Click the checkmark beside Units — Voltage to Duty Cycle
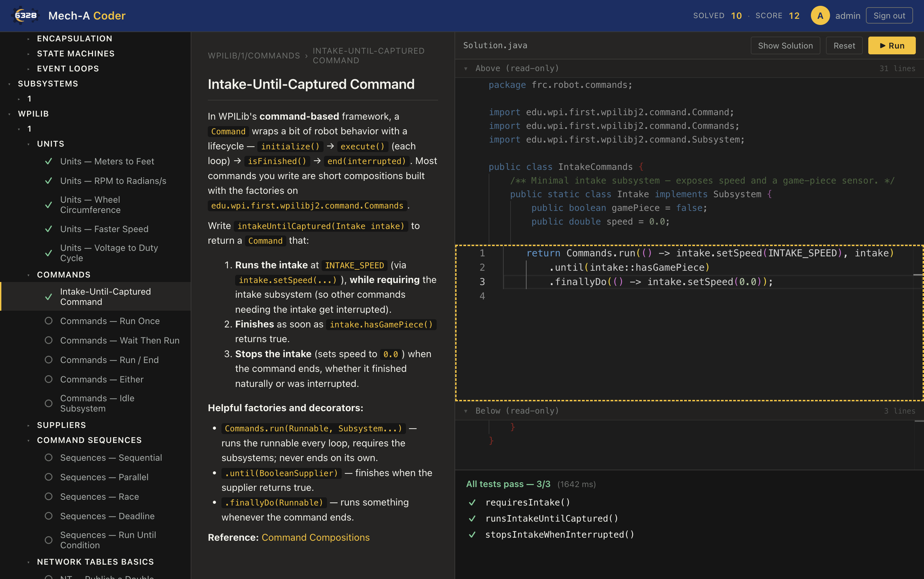 pyautogui.click(x=49, y=253)
